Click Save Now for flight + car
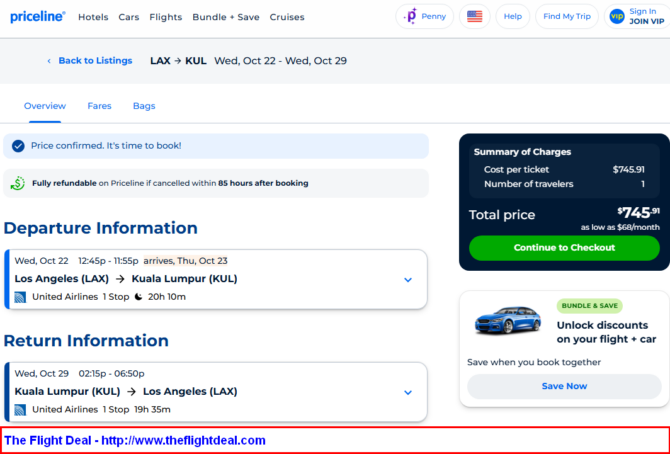 pyautogui.click(x=564, y=386)
